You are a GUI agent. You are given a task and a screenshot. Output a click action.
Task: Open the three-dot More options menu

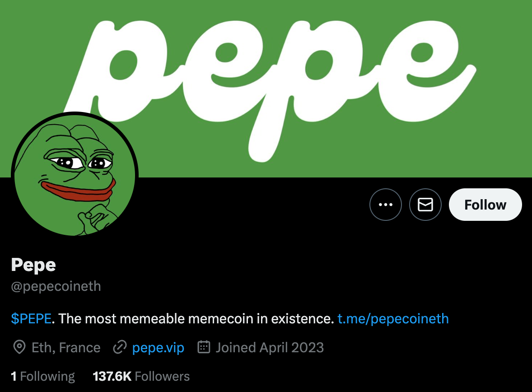[x=385, y=205]
